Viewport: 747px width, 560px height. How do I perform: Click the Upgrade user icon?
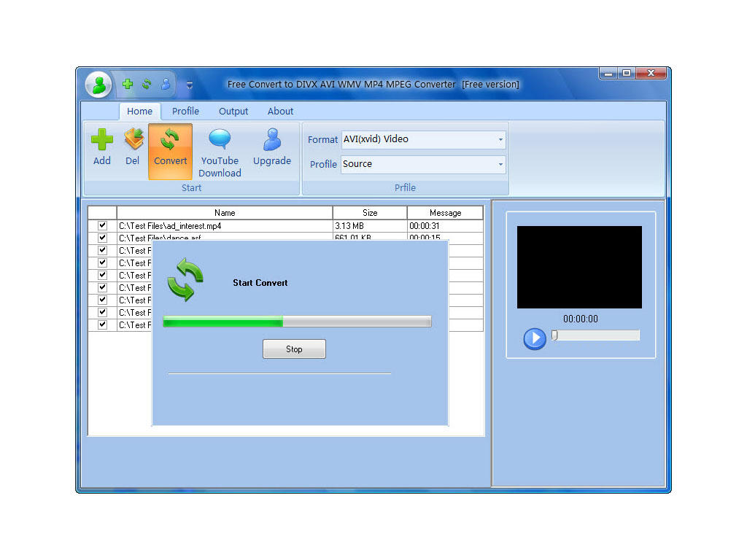[272, 147]
